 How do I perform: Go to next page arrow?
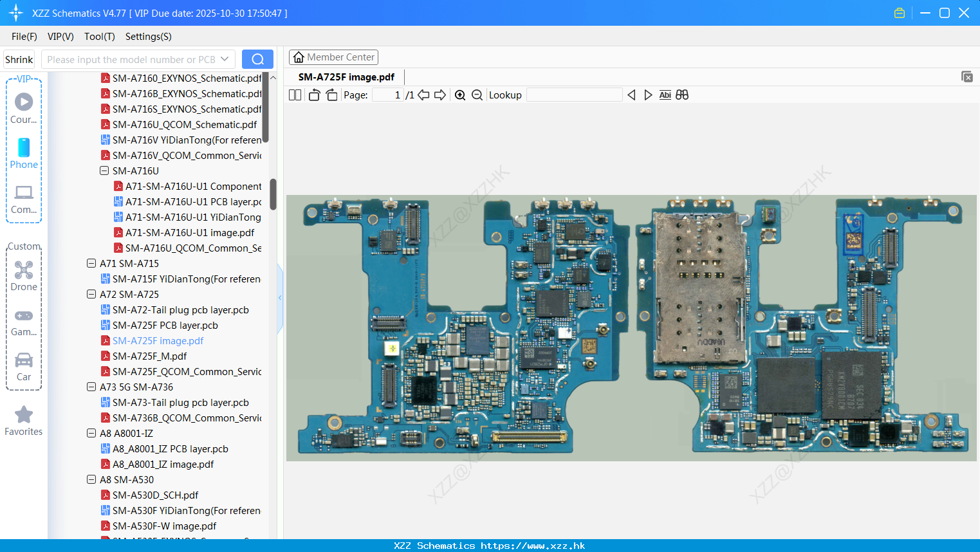(440, 95)
